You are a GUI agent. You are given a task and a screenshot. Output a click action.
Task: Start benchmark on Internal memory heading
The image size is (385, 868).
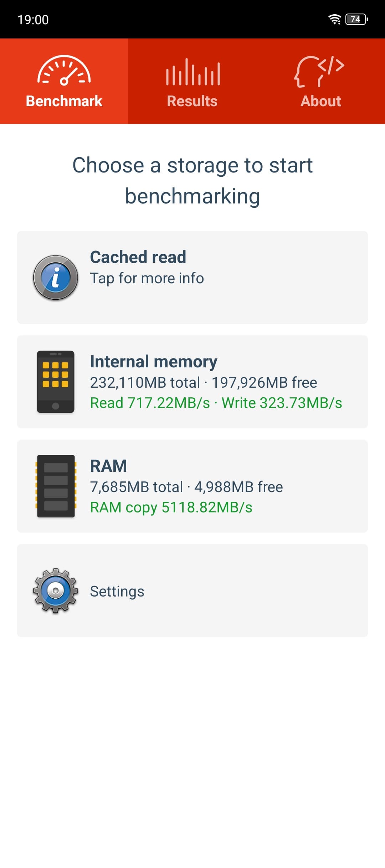click(x=154, y=361)
